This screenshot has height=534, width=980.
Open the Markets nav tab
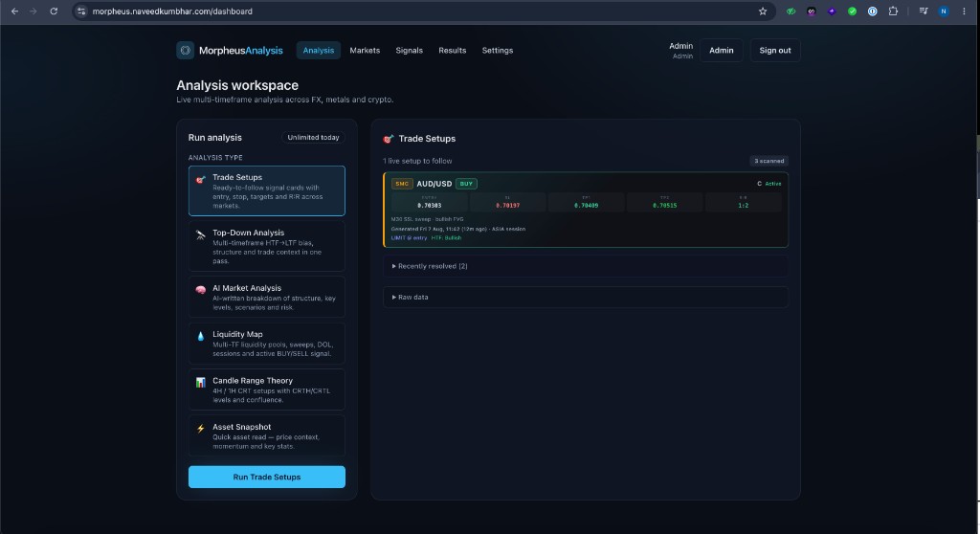click(365, 50)
